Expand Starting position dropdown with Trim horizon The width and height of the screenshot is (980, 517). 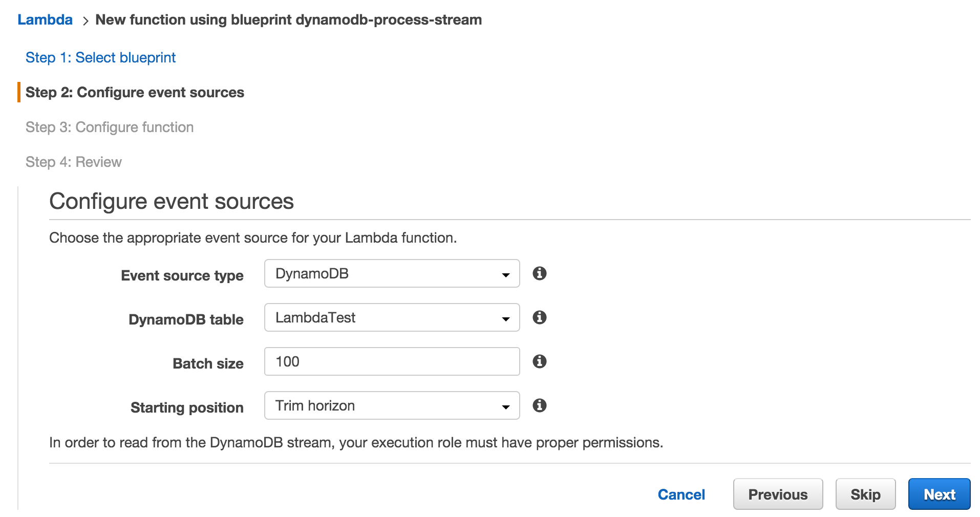pos(392,405)
